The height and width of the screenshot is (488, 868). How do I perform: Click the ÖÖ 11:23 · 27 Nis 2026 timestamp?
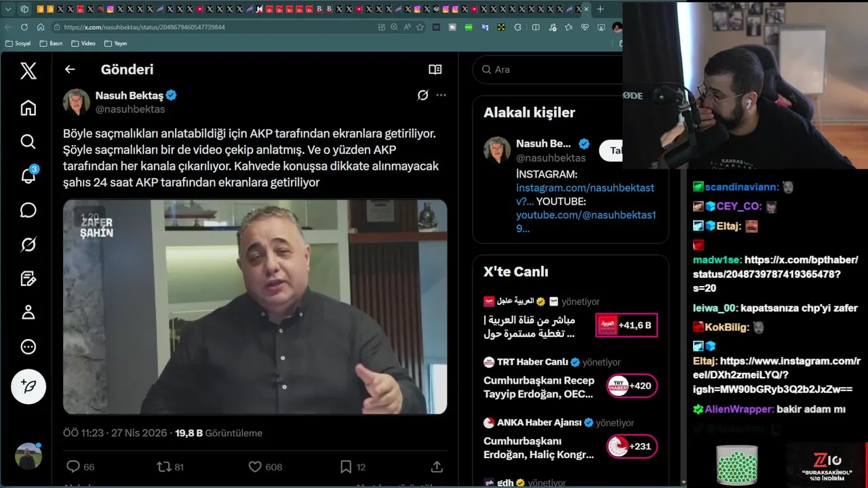[115, 433]
